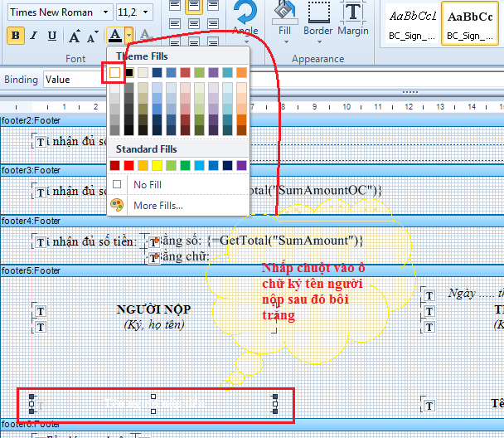Pick the standard red fill swatch
The width and height of the screenshot is (504, 438).
pos(128,166)
